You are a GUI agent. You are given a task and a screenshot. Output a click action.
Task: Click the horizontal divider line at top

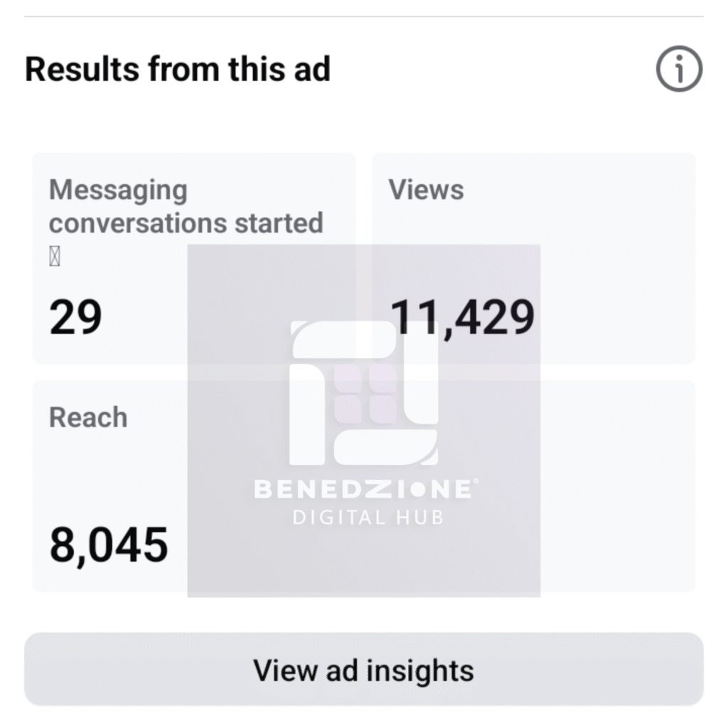(364, 16)
